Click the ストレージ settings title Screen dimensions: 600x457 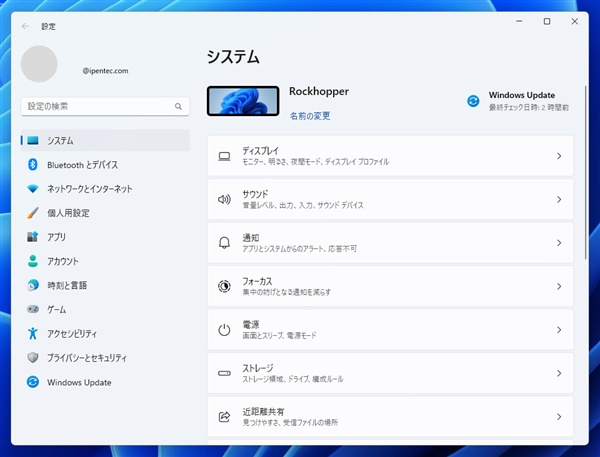coord(258,368)
